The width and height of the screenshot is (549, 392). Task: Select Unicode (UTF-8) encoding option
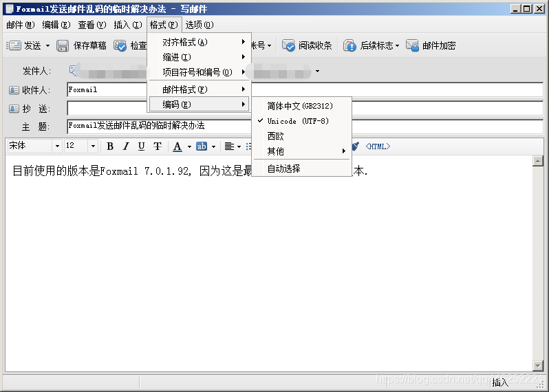(298, 121)
